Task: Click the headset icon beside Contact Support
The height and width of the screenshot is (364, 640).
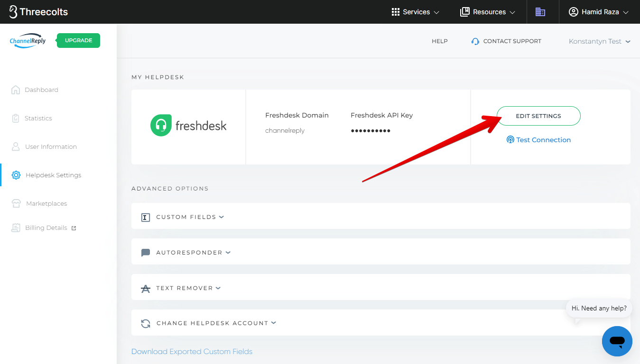Action: point(475,41)
